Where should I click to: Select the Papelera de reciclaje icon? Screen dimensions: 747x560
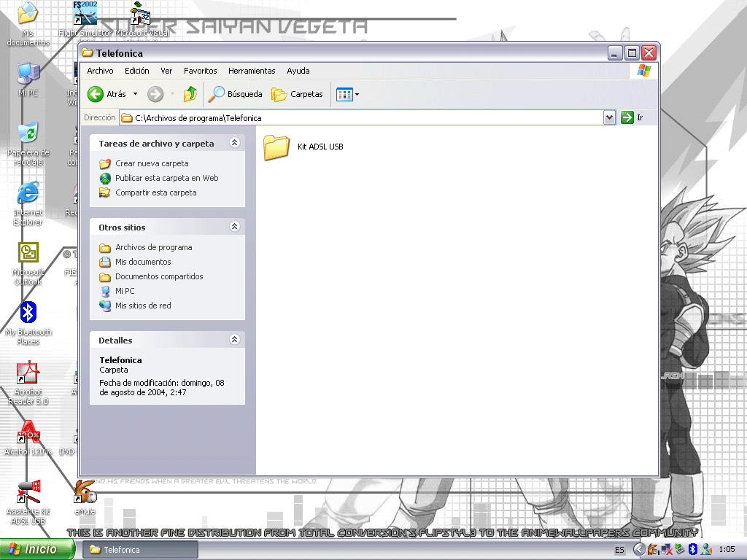(x=28, y=144)
